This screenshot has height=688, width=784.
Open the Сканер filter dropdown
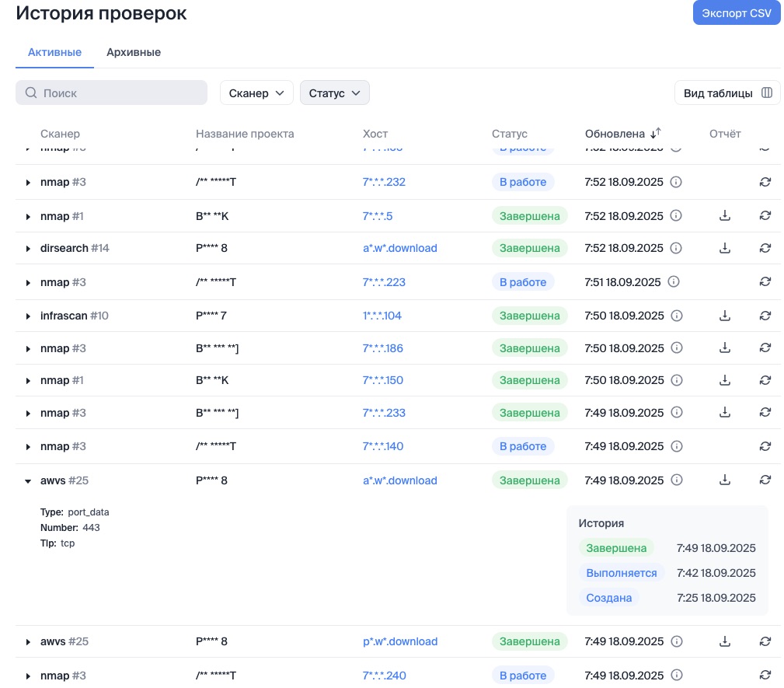click(256, 93)
